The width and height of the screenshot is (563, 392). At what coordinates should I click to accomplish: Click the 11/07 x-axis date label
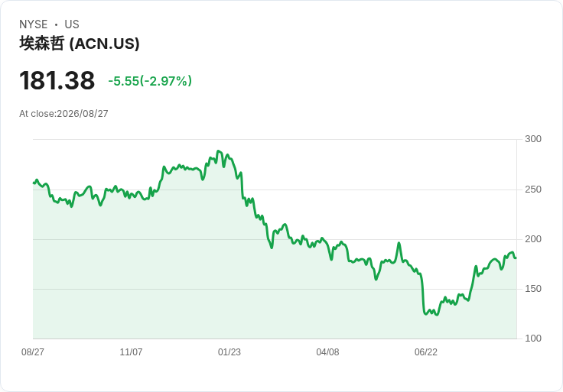coord(131,352)
